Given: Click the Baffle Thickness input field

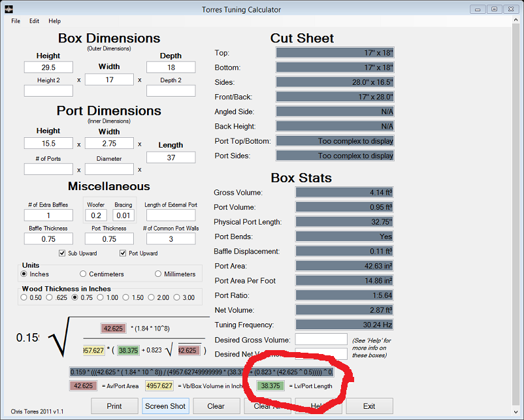Looking at the screenshot, I should pyautogui.click(x=48, y=239).
